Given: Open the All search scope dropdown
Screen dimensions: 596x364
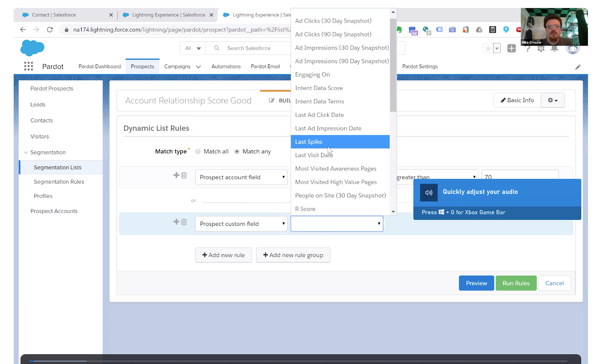Looking at the screenshot, I should pyautogui.click(x=193, y=48).
